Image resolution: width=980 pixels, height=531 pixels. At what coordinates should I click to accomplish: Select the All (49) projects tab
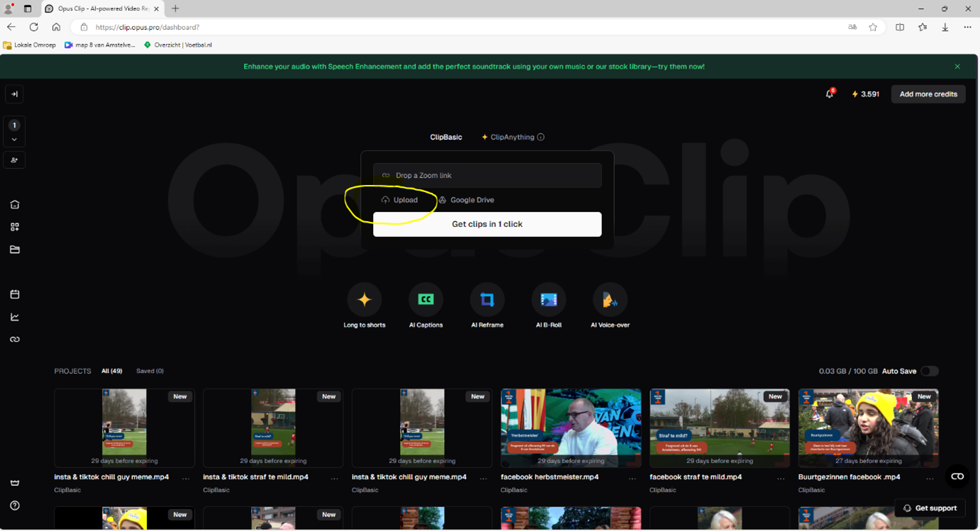click(112, 371)
